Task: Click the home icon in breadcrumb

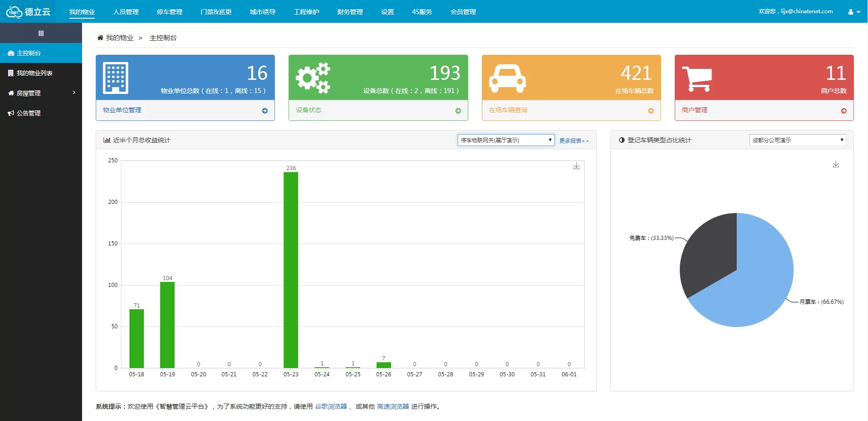Action: tap(100, 38)
